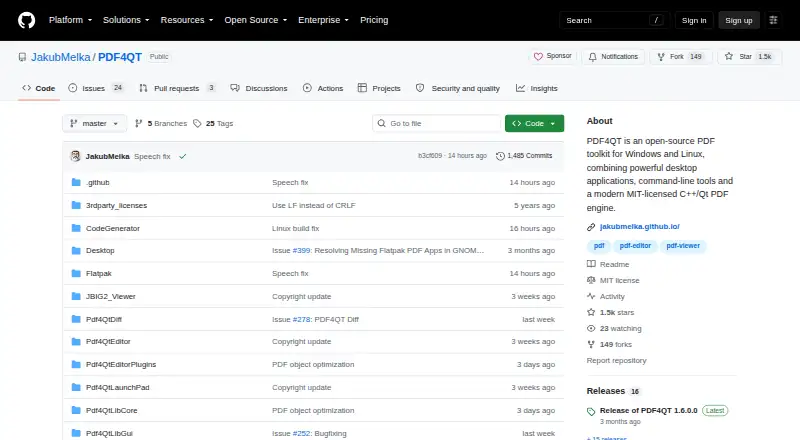Open the Insights tab

point(537,88)
